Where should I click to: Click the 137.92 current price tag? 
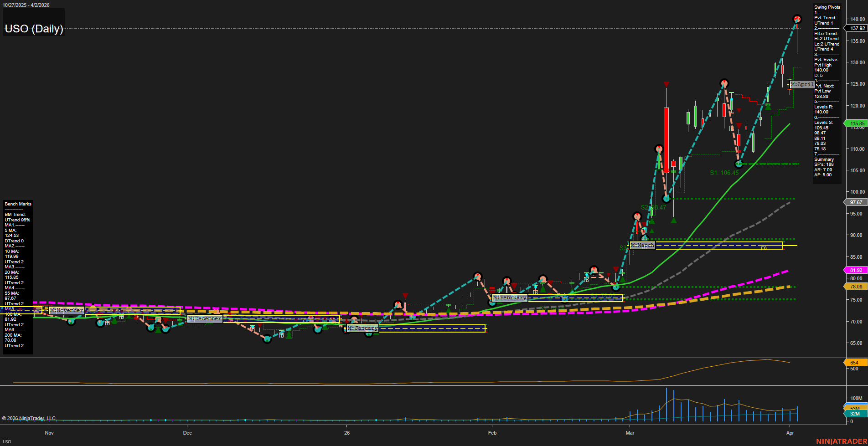point(857,28)
